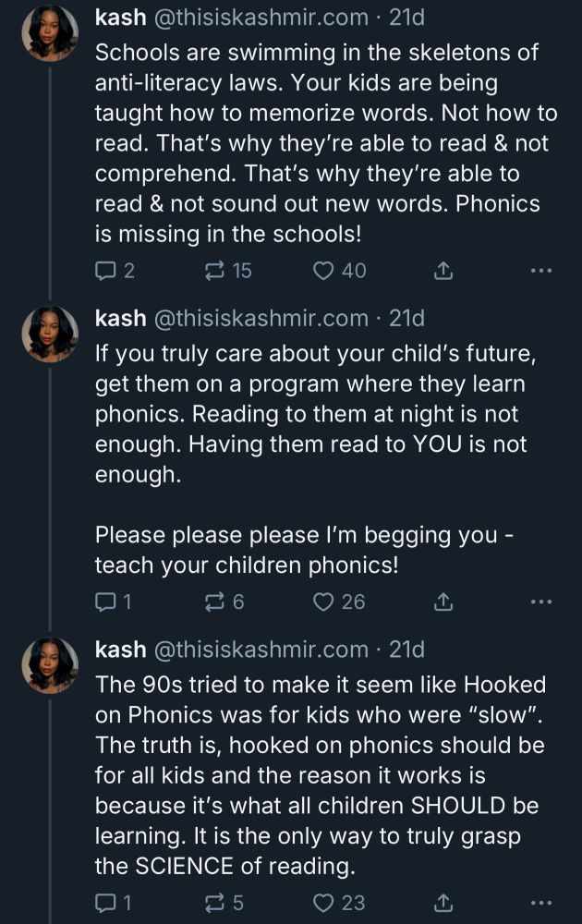The height and width of the screenshot is (924, 582).
Task: Open kash's avatar on the first post
Action: tap(50, 33)
